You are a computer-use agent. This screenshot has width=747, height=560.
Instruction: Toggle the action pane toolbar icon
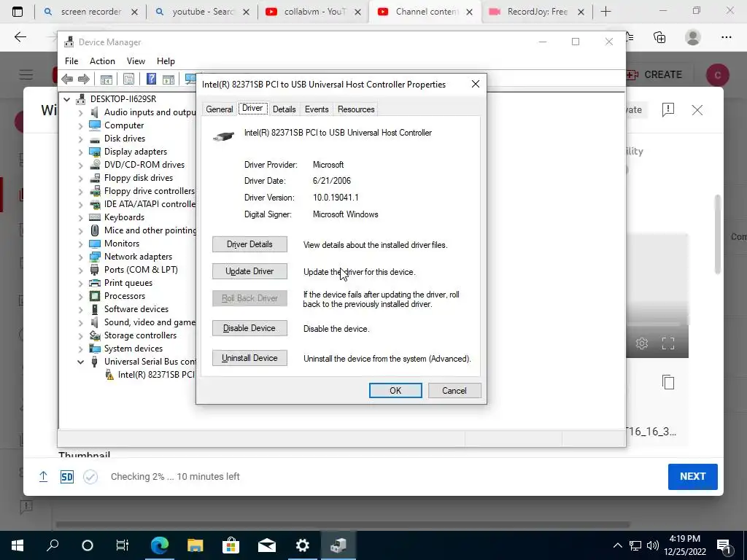click(x=169, y=79)
